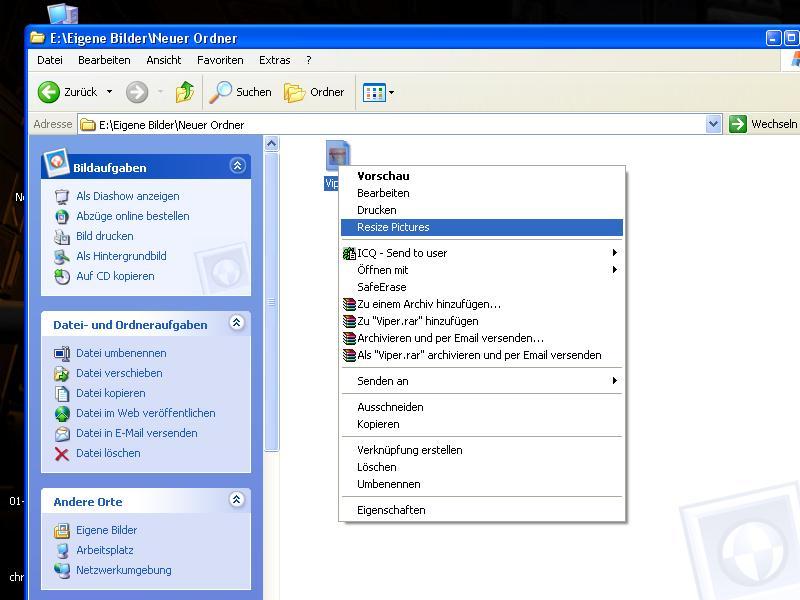The width and height of the screenshot is (800, 600).
Task: Open the Ansicht menu
Action: pyautogui.click(x=164, y=60)
